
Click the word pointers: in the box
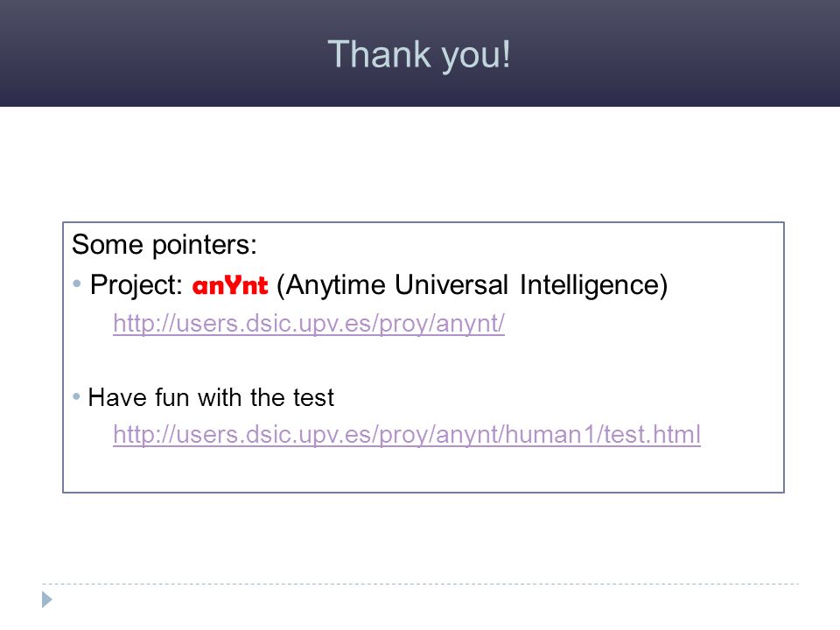click(x=205, y=245)
